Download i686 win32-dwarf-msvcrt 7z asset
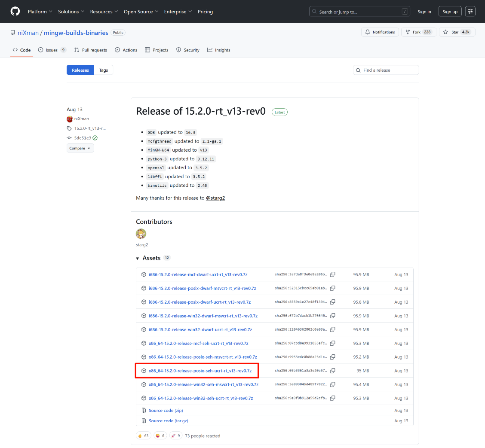 pyautogui.click(x=203, y=316)
